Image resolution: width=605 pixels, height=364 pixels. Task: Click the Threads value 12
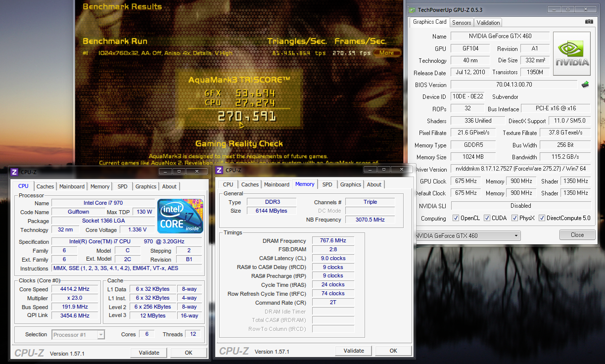point(193,334)
